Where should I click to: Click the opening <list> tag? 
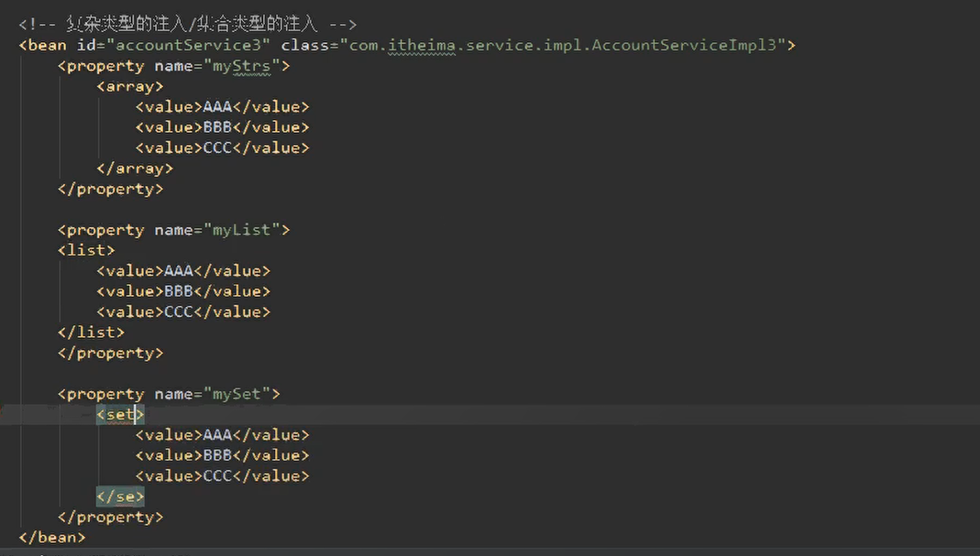[86, 250]
